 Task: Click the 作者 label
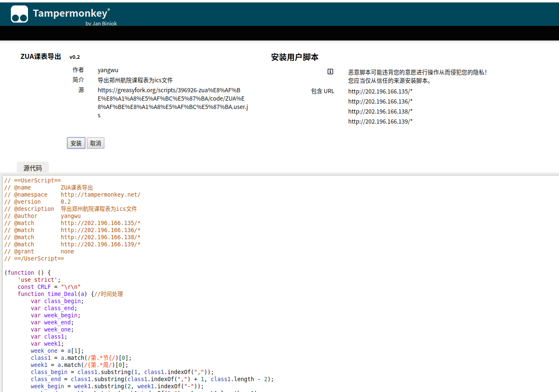click(78, 70)
